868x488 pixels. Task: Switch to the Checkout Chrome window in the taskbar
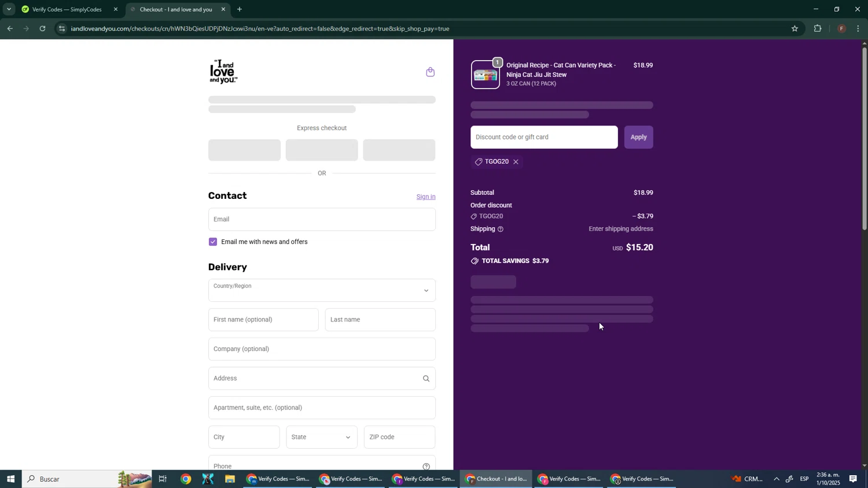[496, 479]
